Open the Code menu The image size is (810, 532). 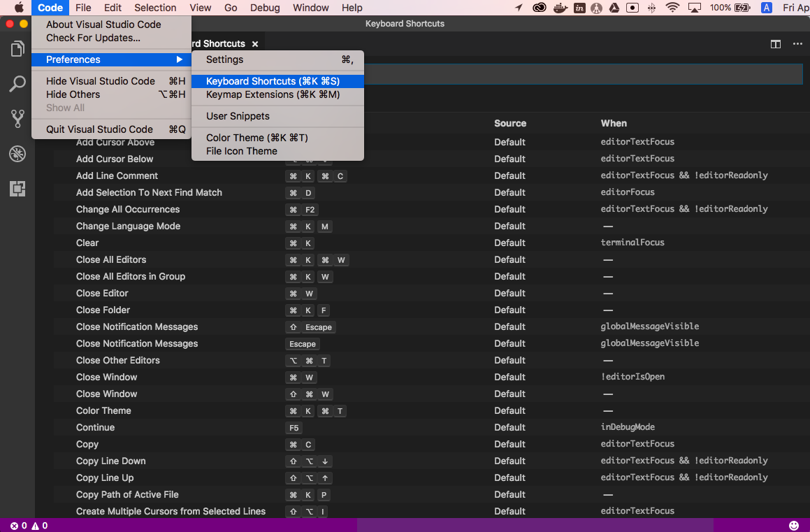pos(50,7)
